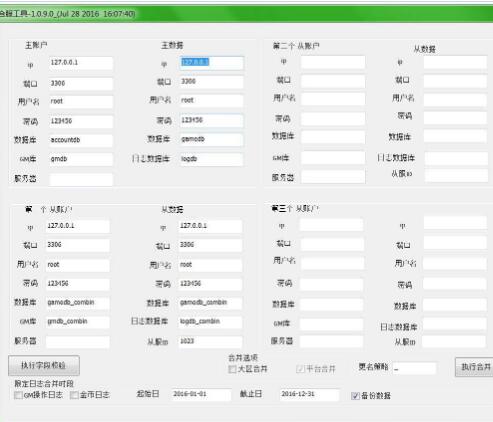Click the accountdb 数据库 field in 主账户
The height and width of the screenshot is (422, 493).
81,140
